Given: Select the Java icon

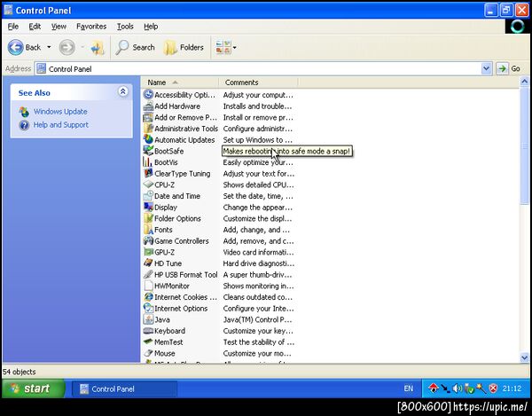Looking at the screenshot, I should 148,319.
